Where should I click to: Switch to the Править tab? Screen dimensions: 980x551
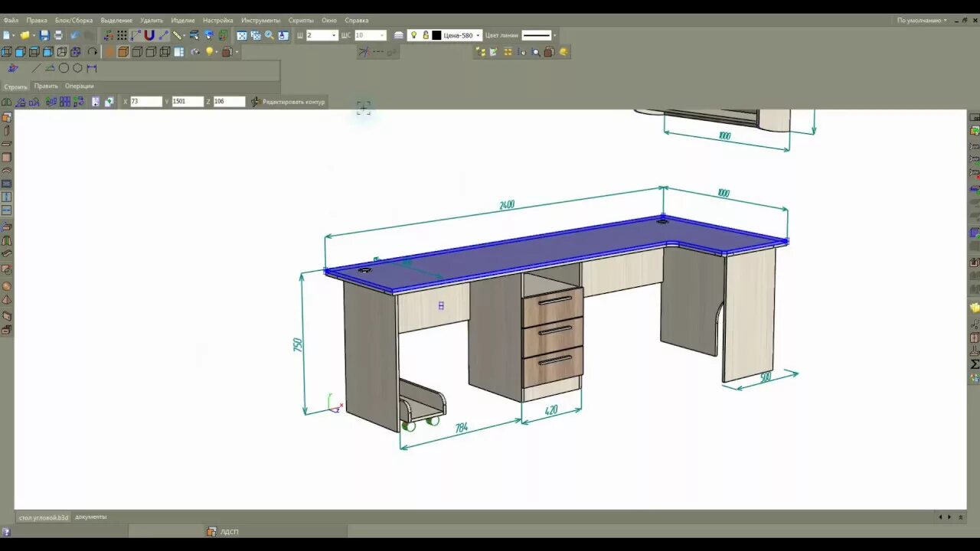[x=46, y=86]
